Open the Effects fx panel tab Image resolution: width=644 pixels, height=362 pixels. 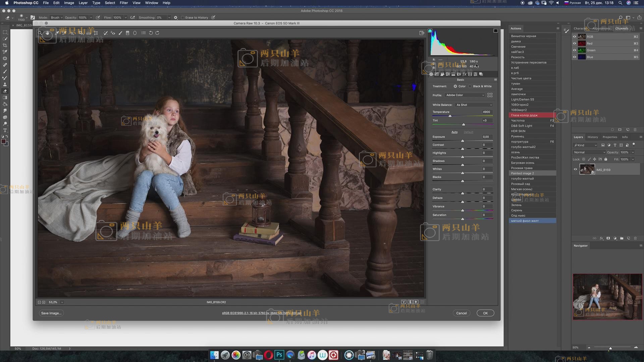tap(465, 74)
